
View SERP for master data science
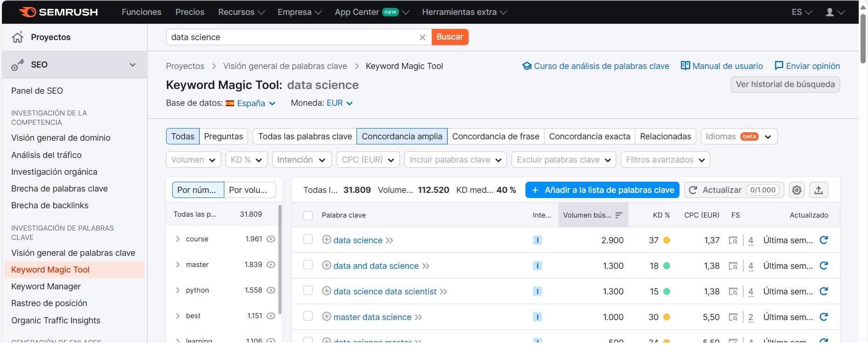coord(733,317)
